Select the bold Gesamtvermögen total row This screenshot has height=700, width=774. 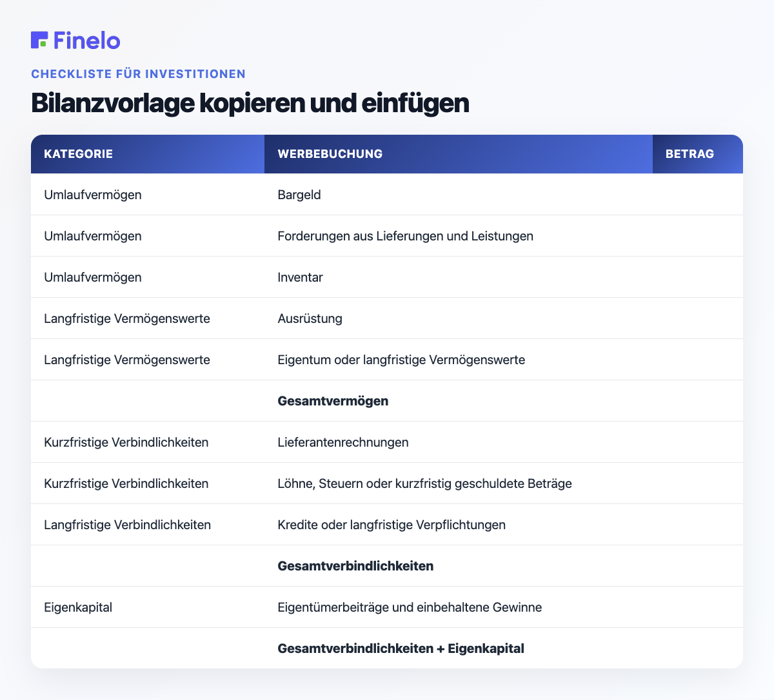[387, 401]
